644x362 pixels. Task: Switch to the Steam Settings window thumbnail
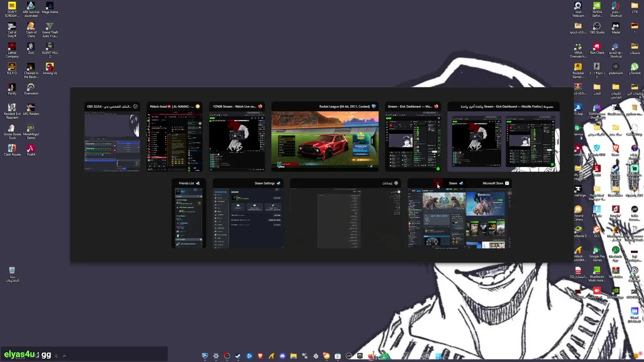point(248,214)
